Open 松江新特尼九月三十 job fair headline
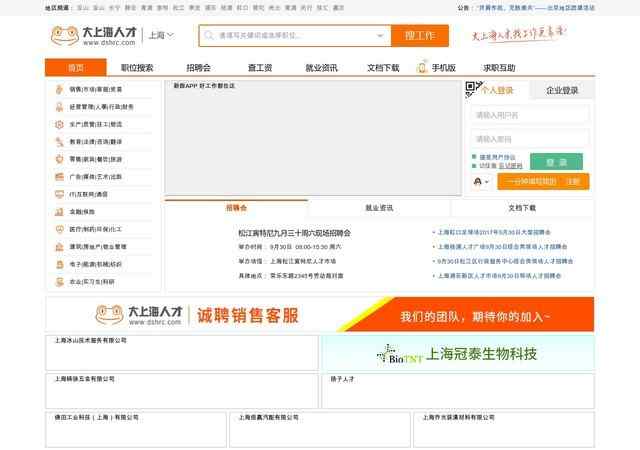Screen dimensions: 640x450 [294, 233]
